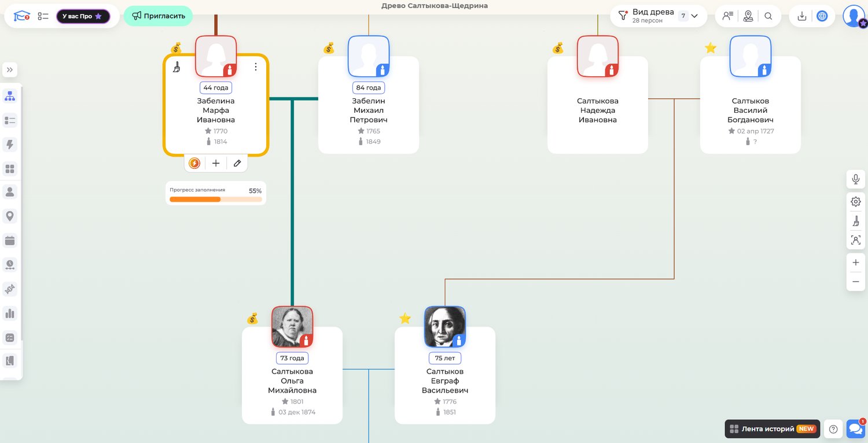Open the calendar icon in left sidebar
The height and width of the screenshot is (443, 868).
pos(10,241)
